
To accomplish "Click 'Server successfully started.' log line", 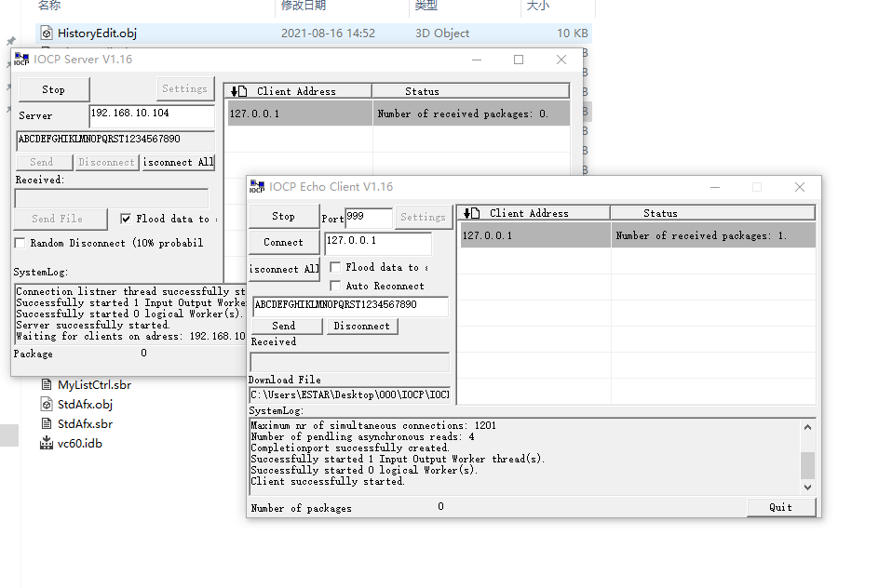I will [x=93, y=326].
